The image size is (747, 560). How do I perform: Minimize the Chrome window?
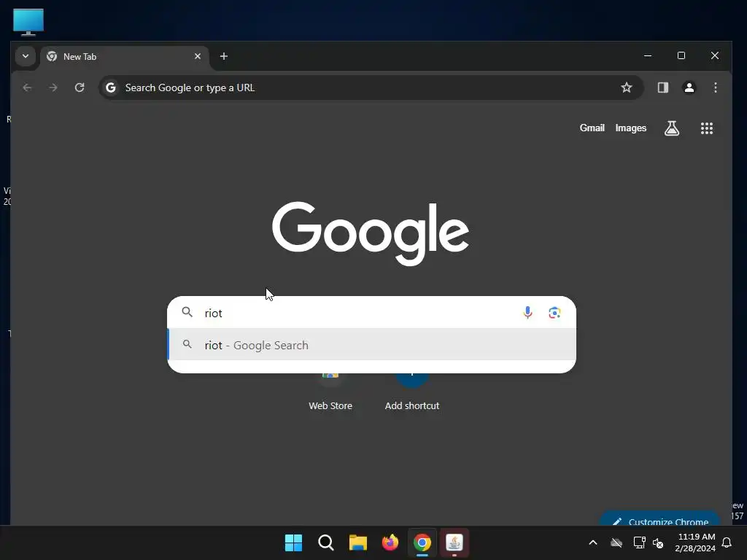(648, 55)
